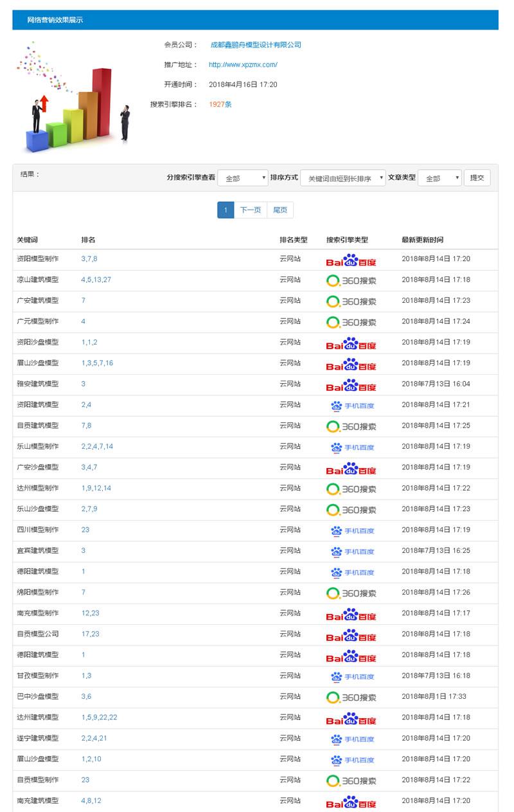Open ranking 4,8,12 for 南充建筑模型
The height and width of the screenshot is (812, 514).
pyautogui.click(x=91, y=800)
